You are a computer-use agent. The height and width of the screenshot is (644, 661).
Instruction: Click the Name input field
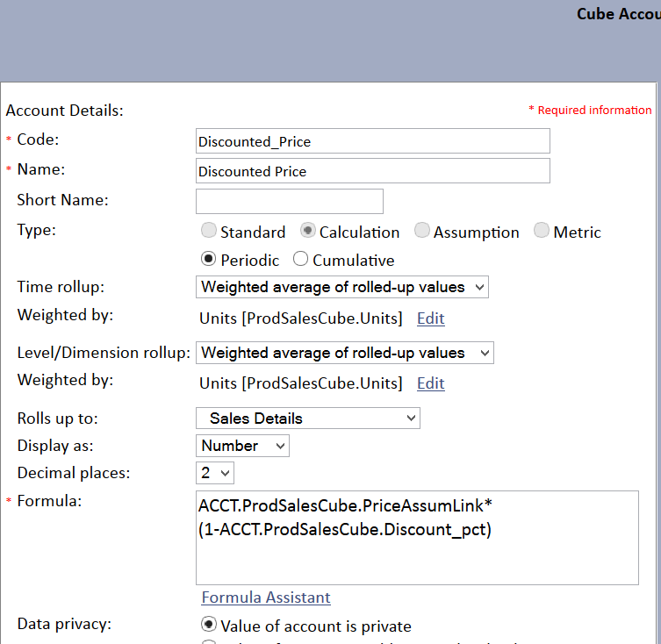coord(373,171)
